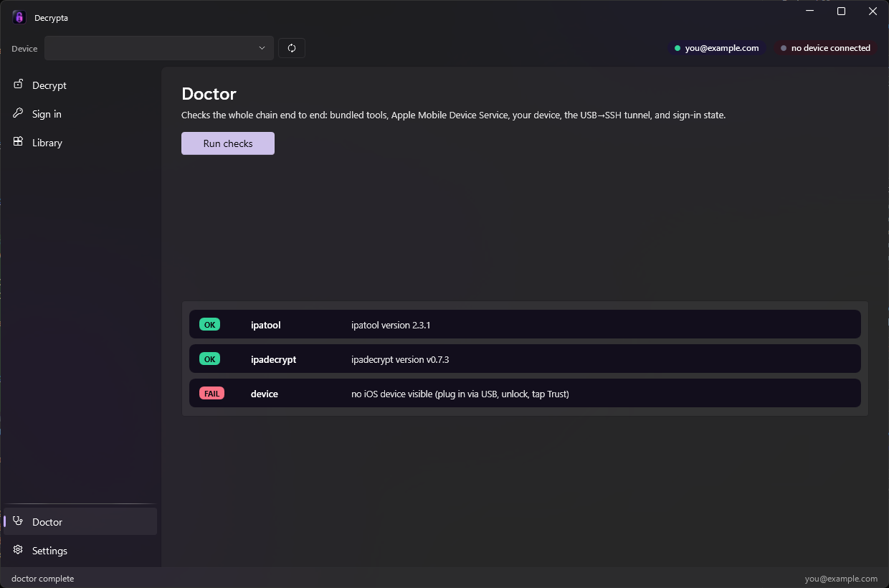Click the Sign in key icon
Screen dimensions: 889x588
(18, 113)
